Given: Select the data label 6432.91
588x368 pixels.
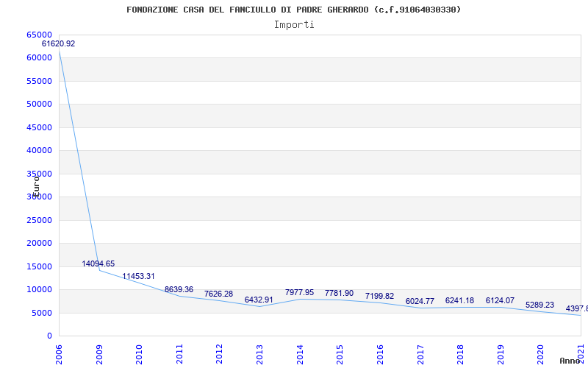Looking at the screenshot, I should coord(259,300).
